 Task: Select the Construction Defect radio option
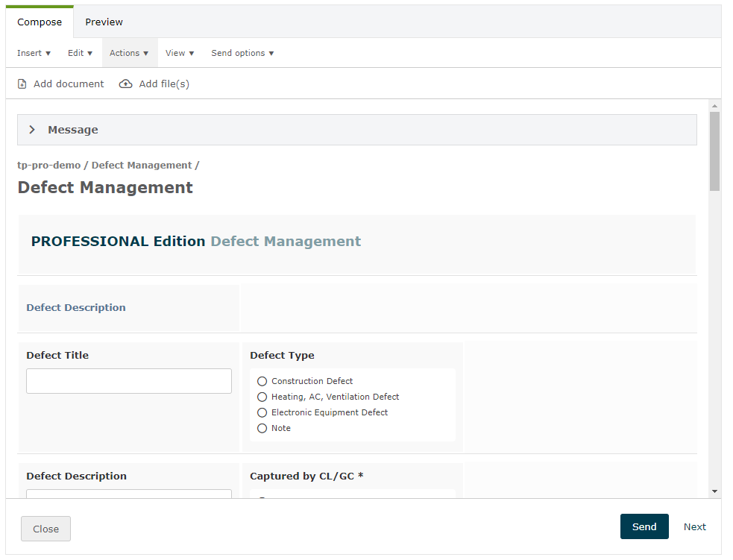point(262,382)
